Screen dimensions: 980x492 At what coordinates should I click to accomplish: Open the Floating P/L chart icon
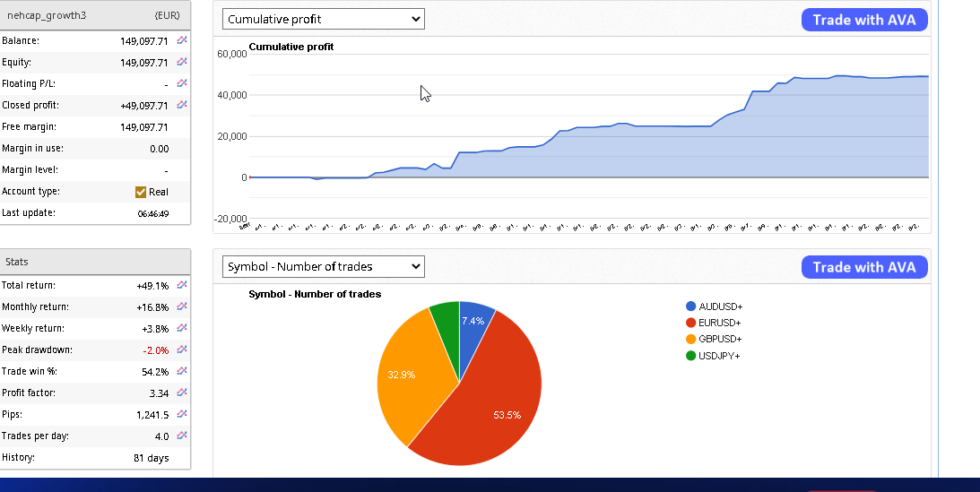tap(182, 83)
